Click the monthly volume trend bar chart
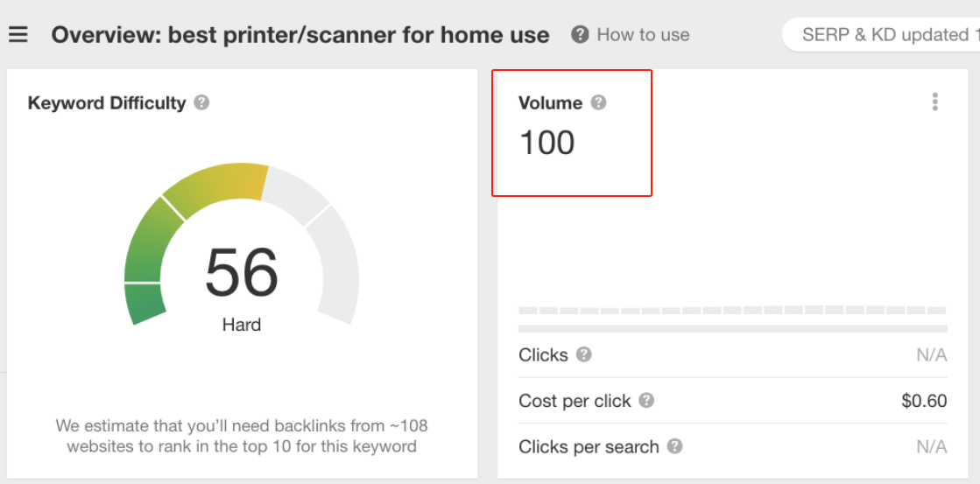This screenshot has height=484, width=980. coord(732,310)
